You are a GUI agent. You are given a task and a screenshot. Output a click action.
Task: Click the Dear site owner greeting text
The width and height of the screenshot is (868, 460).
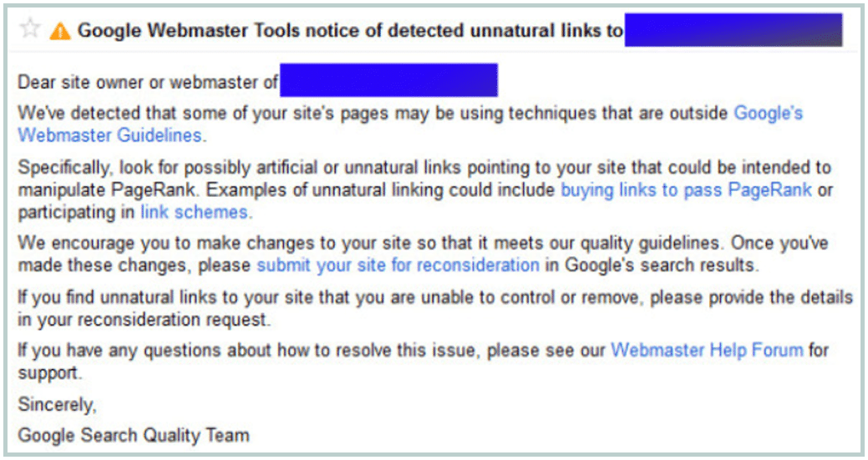pyautogui.click(x=148, y=83)
